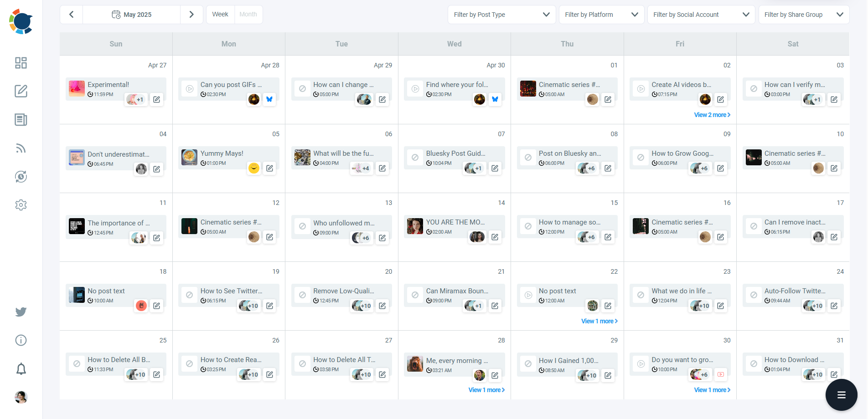Screen dimensions: 868x419
Task: Open notifications via the bell icon
Action: tap(21, 368)
